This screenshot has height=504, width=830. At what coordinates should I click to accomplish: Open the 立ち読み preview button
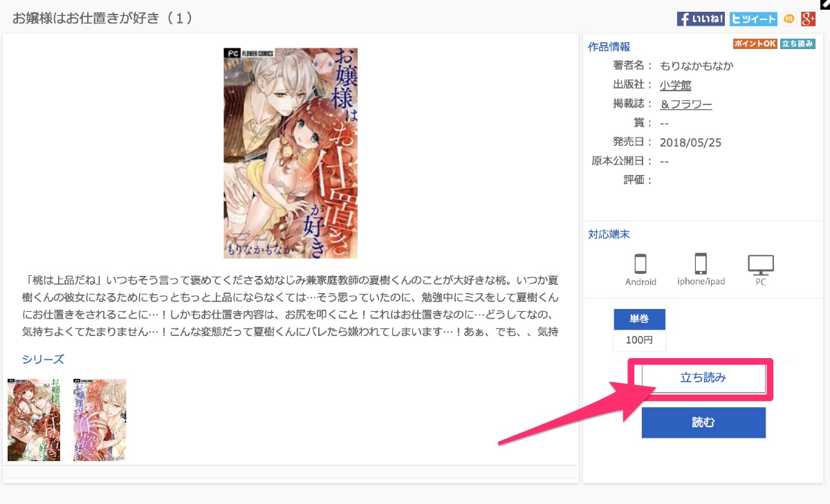coord(703,378)
